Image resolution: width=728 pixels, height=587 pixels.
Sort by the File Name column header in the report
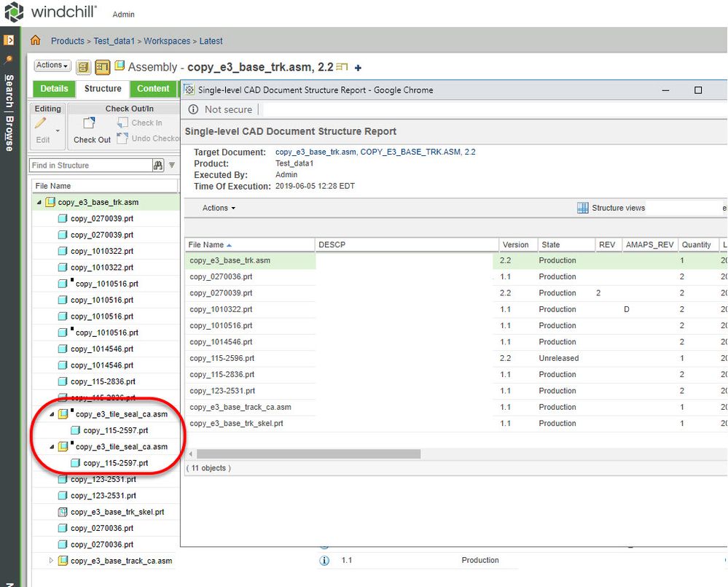click(206, 245)
